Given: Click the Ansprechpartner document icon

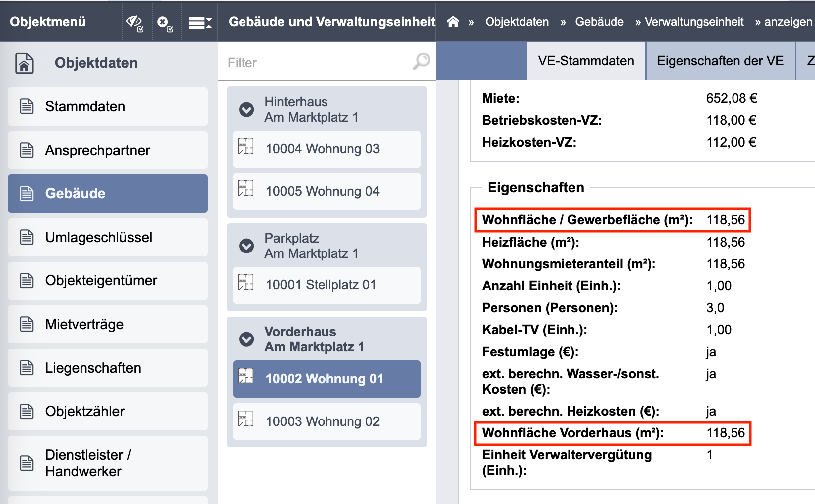Looking at the screenshot, I should pos(27,150).
